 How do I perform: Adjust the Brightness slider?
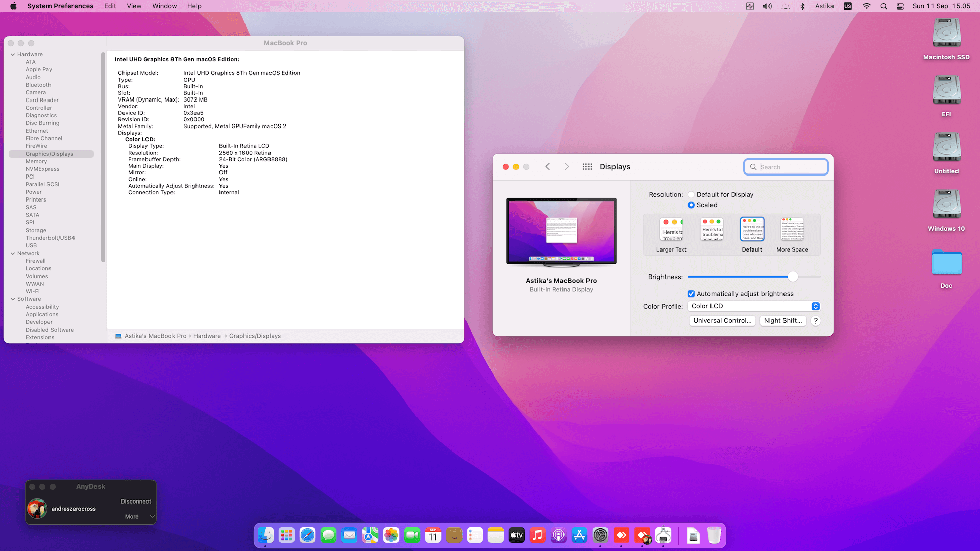coord(793,277)
